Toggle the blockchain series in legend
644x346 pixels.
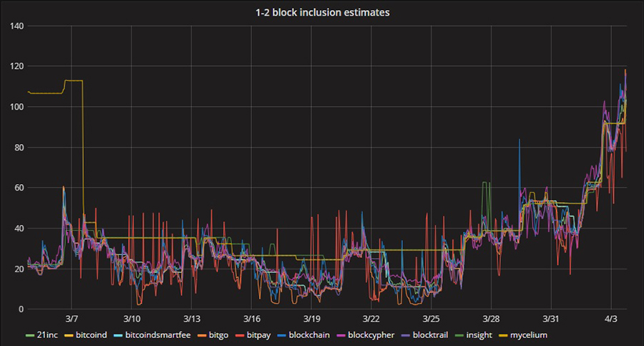click(304, 335)
